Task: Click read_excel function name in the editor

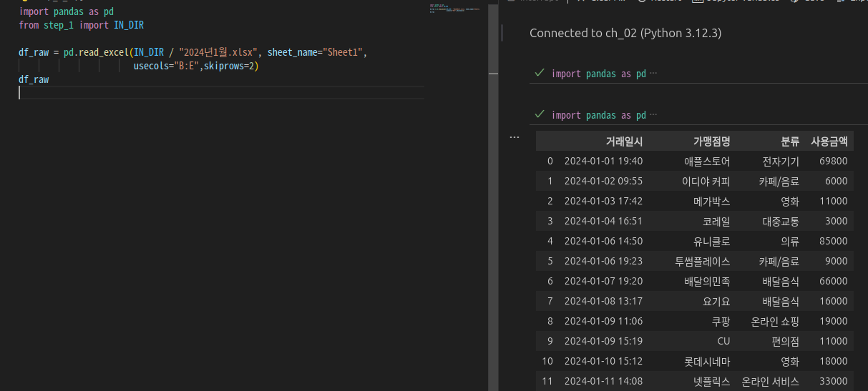Action: point(103,53)
